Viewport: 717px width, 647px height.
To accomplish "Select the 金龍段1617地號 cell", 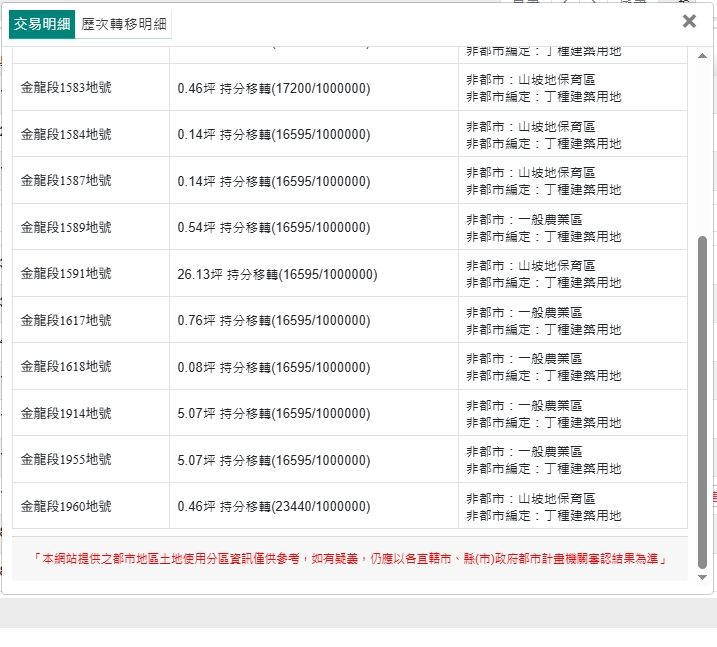I will [66, 320].
